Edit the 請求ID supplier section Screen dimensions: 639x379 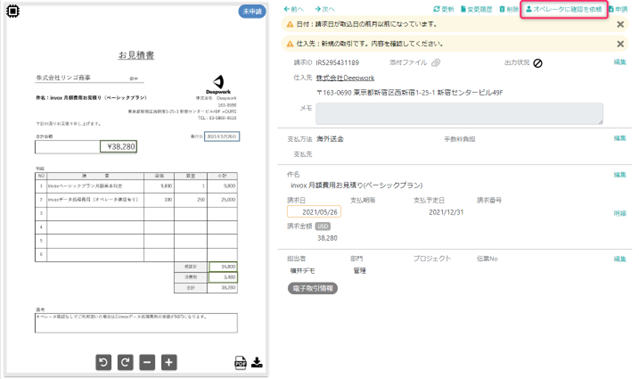[620, 62]
